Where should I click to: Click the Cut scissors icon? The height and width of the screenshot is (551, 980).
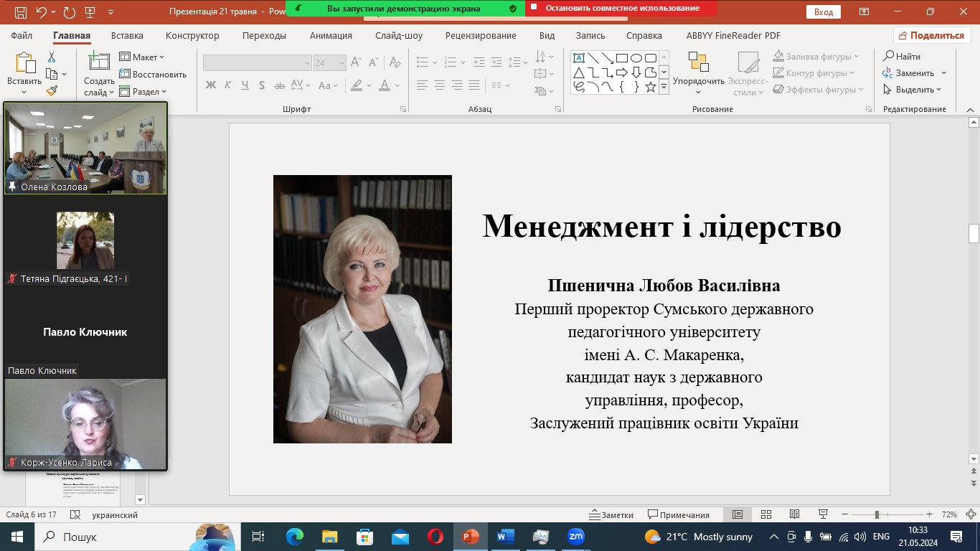(52, 57)
